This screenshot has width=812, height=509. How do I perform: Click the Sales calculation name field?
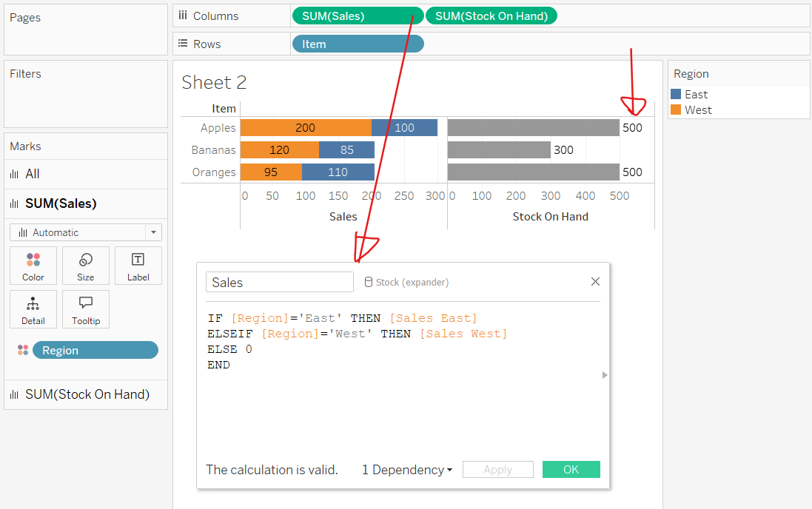tap(279, 282)
